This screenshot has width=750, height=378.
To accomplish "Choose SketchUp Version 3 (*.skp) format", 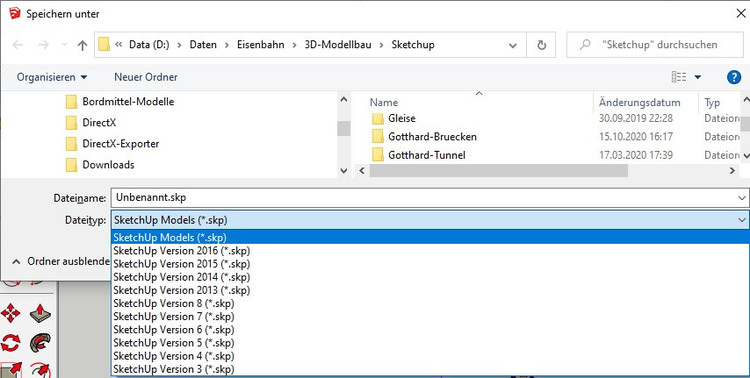I will (430, 369).
